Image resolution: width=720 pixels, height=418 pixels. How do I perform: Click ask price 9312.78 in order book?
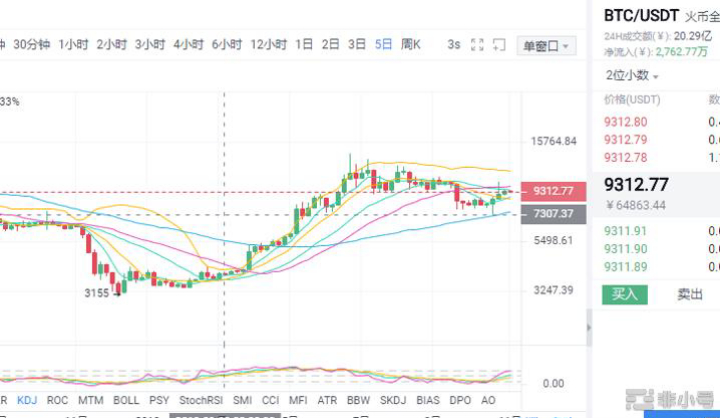click(x=625, y=158)
